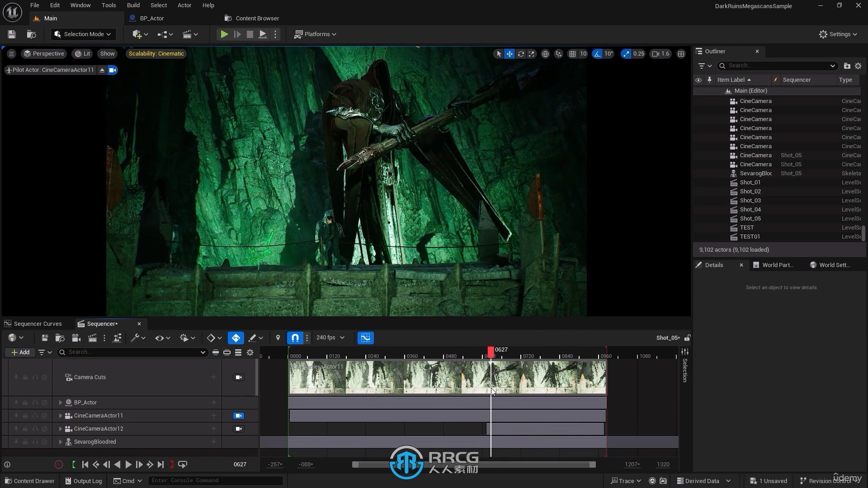Browse to the sequence in the Content Browser
Screen dimensions: 868x488
[60, 338]
